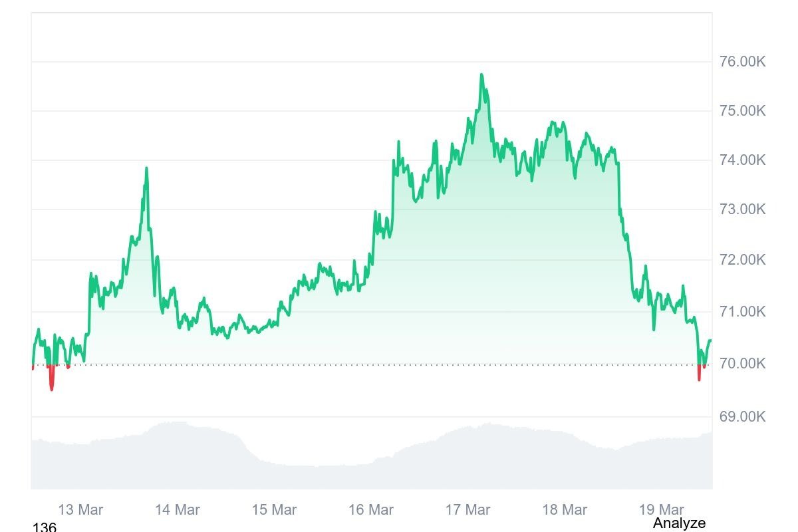Image resolution: width=798 pixels, height=532 pixels.
Task: Click the 75.00K price axis label
Action: pos(742,111)
